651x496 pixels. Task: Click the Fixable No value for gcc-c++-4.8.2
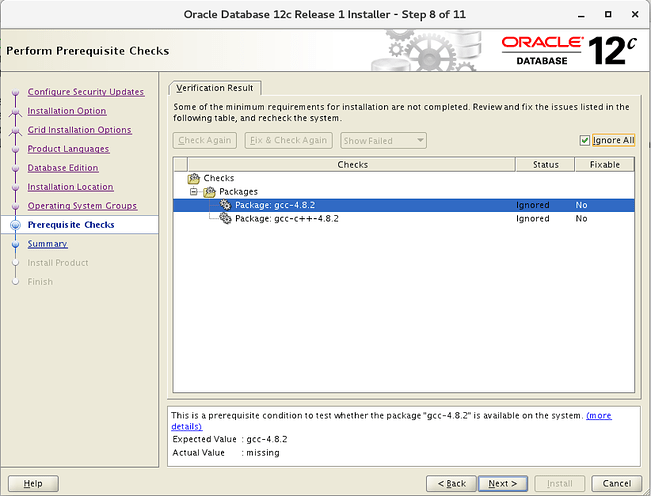(581, 218)
